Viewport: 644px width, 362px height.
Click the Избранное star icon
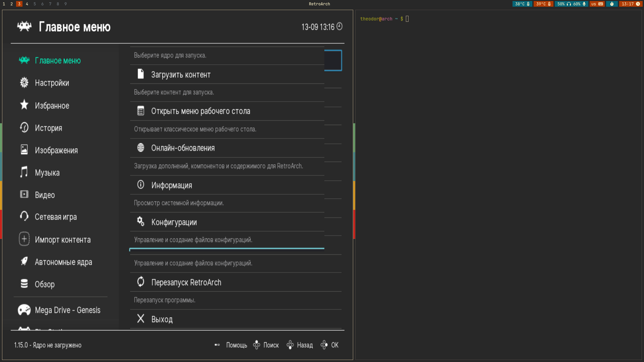pos(24,105)
